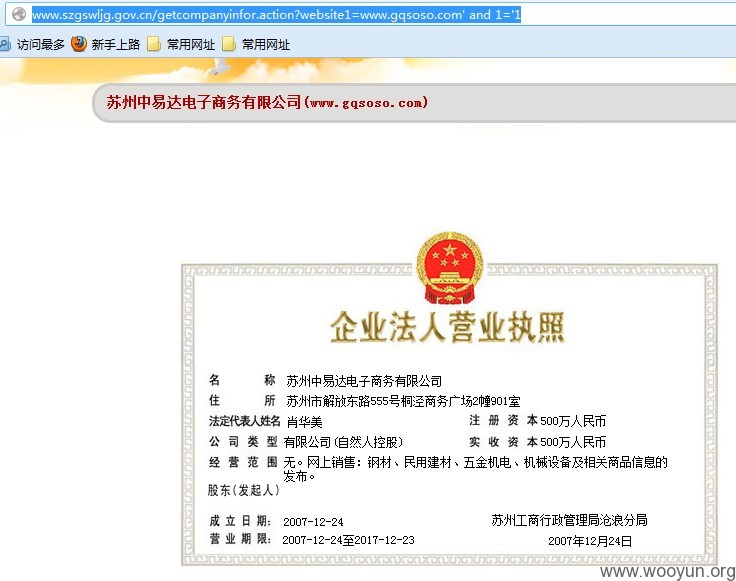Click the 股东(发起人) label
This screenshot has width=736, height=581.
(x=244, y=490)
